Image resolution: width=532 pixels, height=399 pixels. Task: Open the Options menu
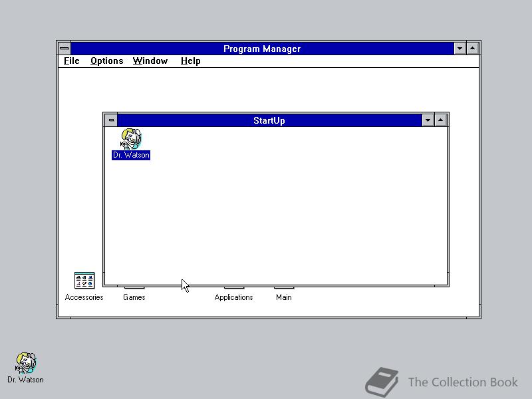coord(106,61)
